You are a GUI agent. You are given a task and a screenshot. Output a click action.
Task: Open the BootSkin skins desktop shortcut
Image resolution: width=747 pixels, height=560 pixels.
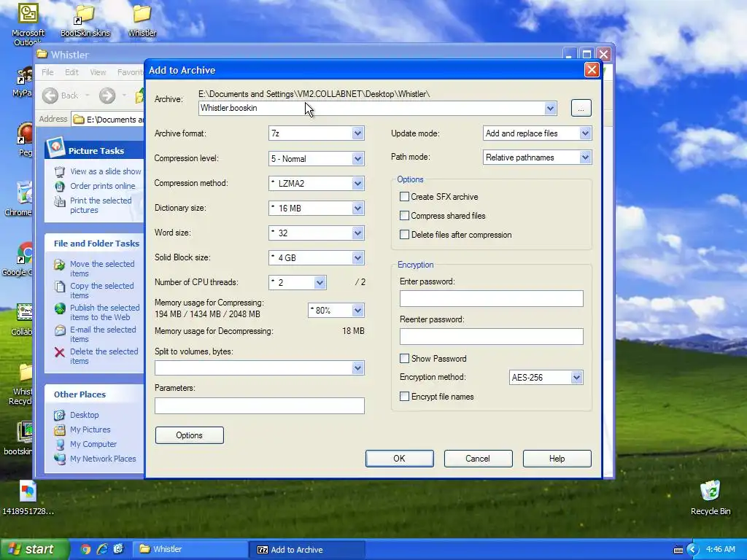pos(85,14)
